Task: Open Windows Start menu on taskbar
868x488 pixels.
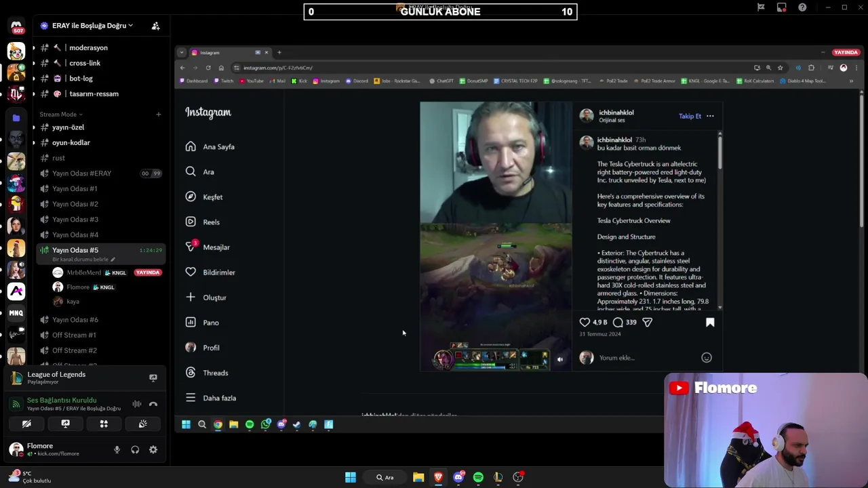Action: 351,477
